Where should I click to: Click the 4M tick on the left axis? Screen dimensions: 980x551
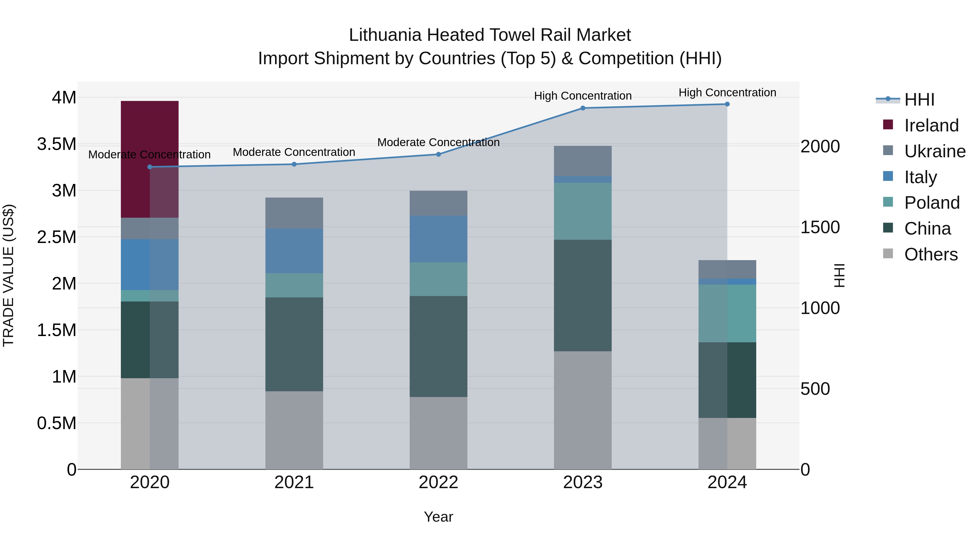click(x=64, y=98)
